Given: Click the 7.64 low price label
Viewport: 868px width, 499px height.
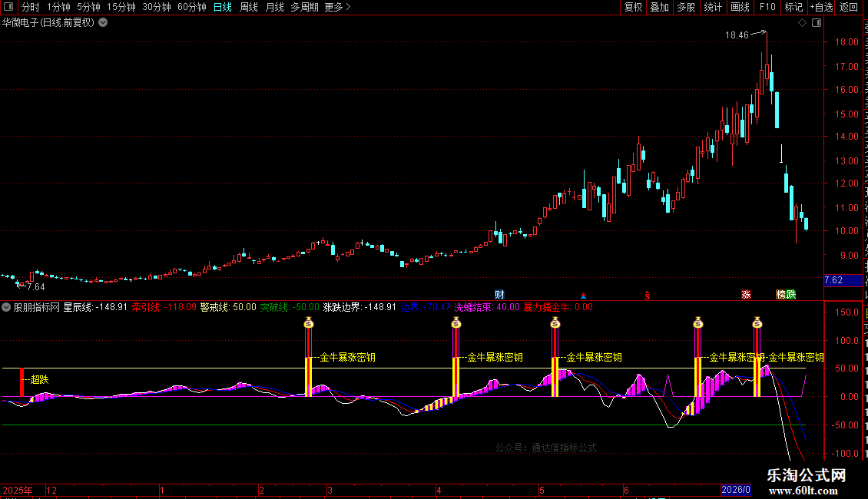Looking at the screenshot, I should 36,287.
